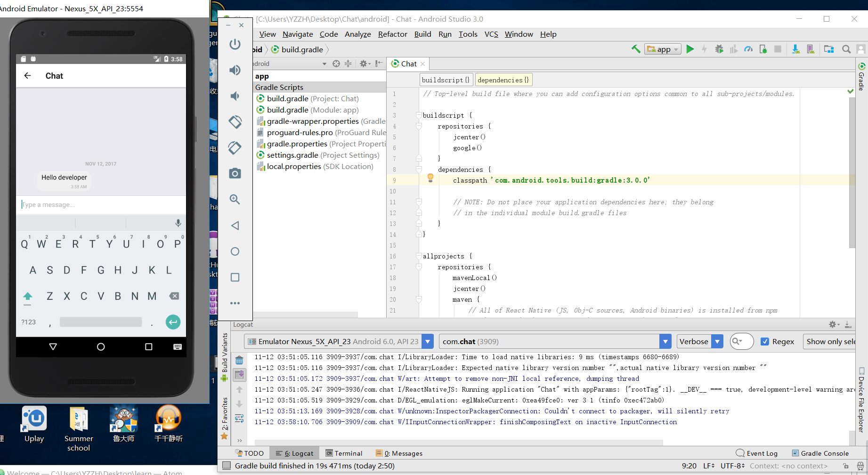Open the Gradle Console button
This screenshot has width=868, height=475.
tap(820, 453)
